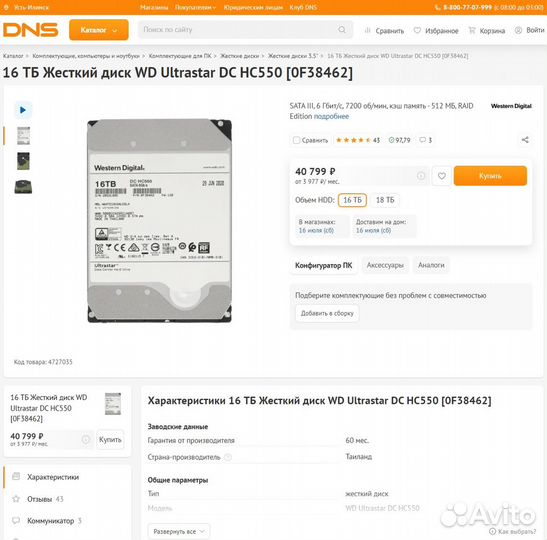Expand the Покупателям menu

(x=195, y=7)
